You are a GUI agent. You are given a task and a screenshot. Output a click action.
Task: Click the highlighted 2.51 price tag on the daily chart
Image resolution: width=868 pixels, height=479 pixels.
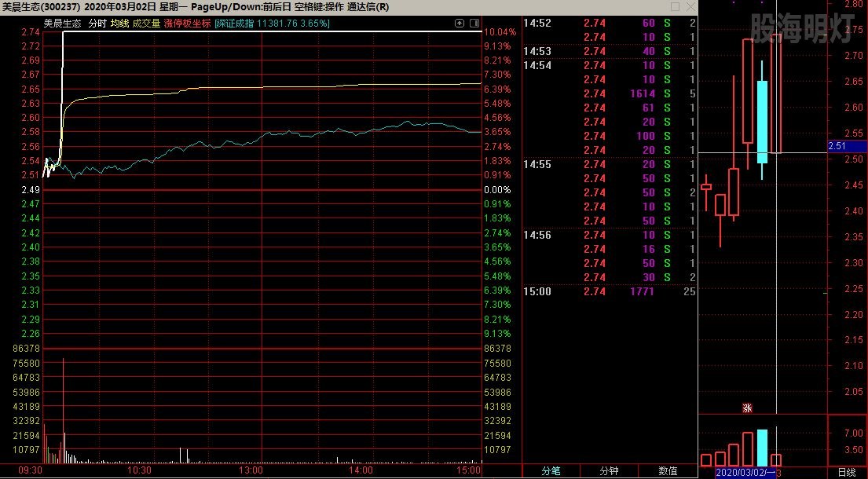coord(847,146)
